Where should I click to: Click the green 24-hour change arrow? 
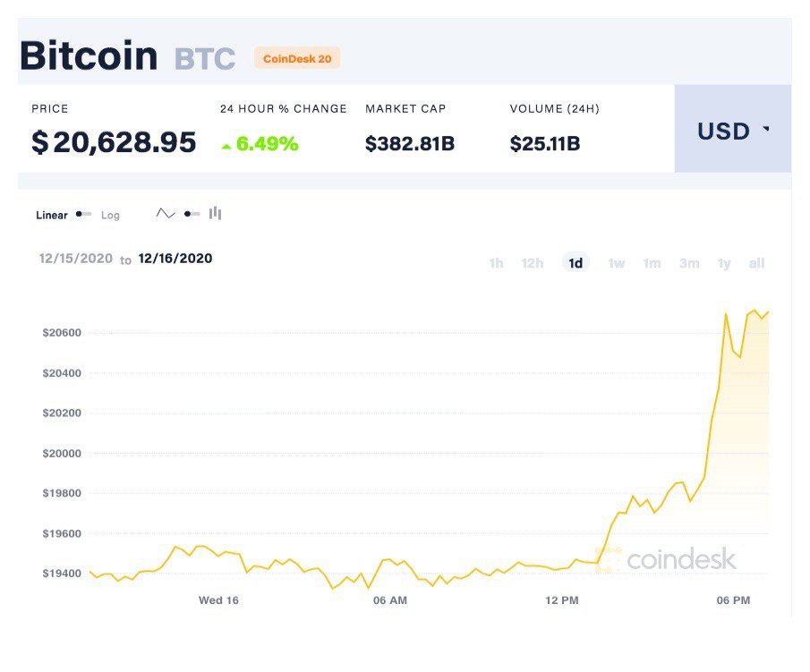(226, 147)
